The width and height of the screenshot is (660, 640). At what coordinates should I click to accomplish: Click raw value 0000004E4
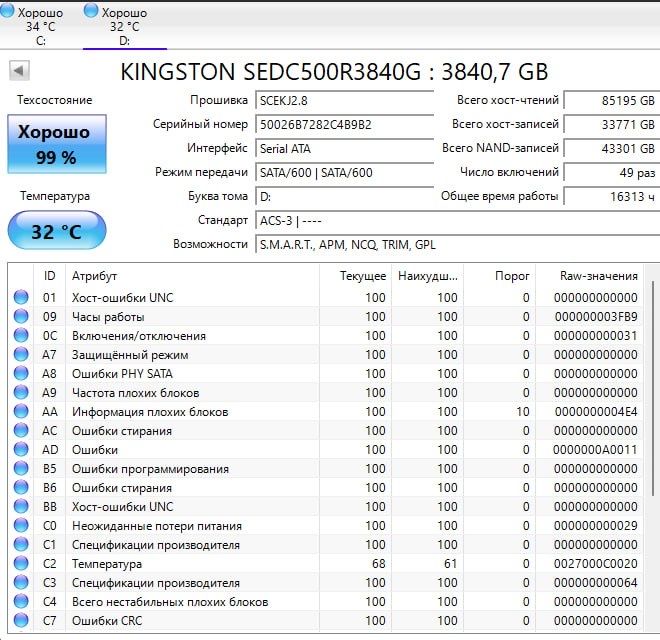596,412
